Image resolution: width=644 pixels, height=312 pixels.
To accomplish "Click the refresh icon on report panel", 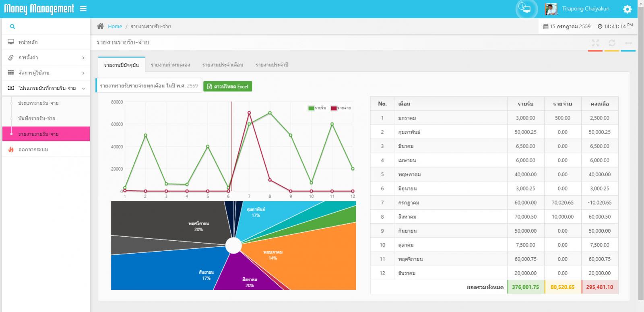I will click(x=612, y=43).
